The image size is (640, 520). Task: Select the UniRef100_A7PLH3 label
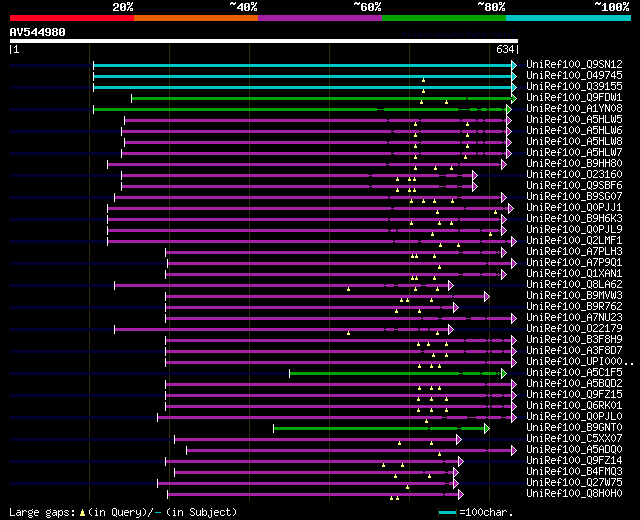pyautogui.click(x=574, y=251)
